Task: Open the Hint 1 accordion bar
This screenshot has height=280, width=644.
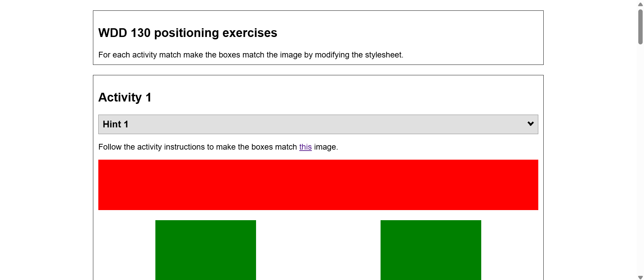Action: click(318, 124)
